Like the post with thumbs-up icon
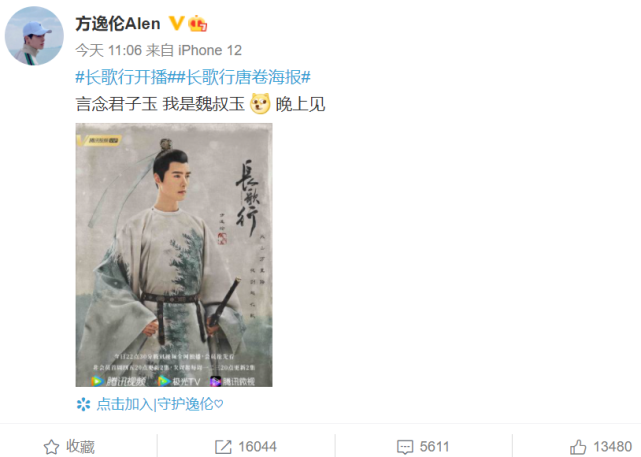 click(x=578, y=447)
